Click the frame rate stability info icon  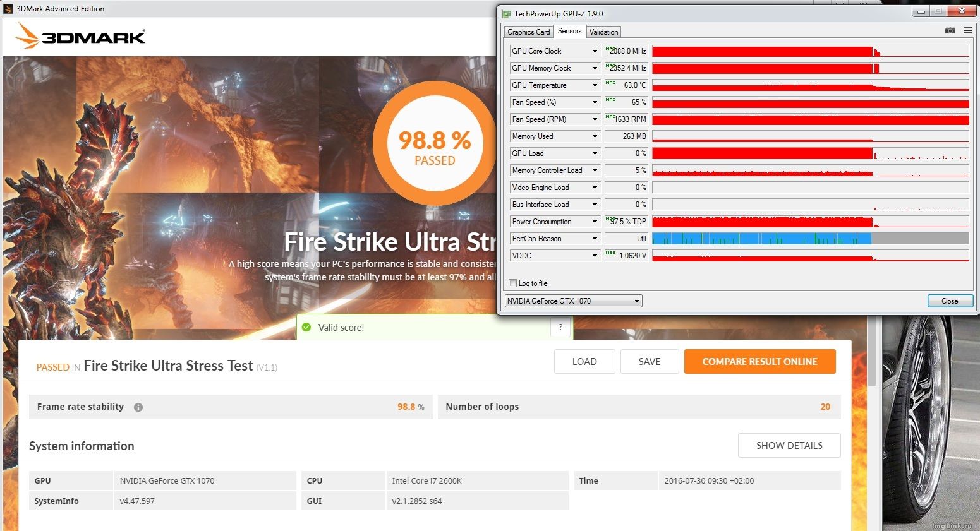[x=138, y=407]
